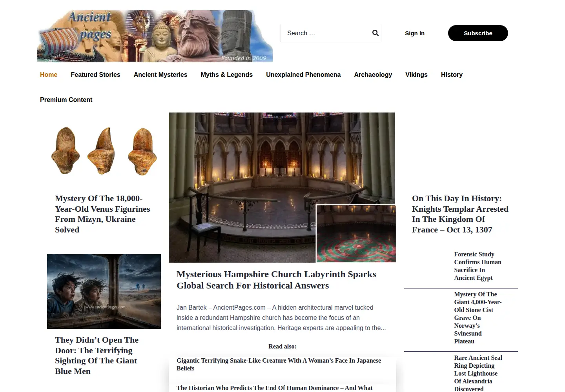Open the Hampshire church labyrinth photo
Viewport: 565px width, 392px height.
pos(282,187)
